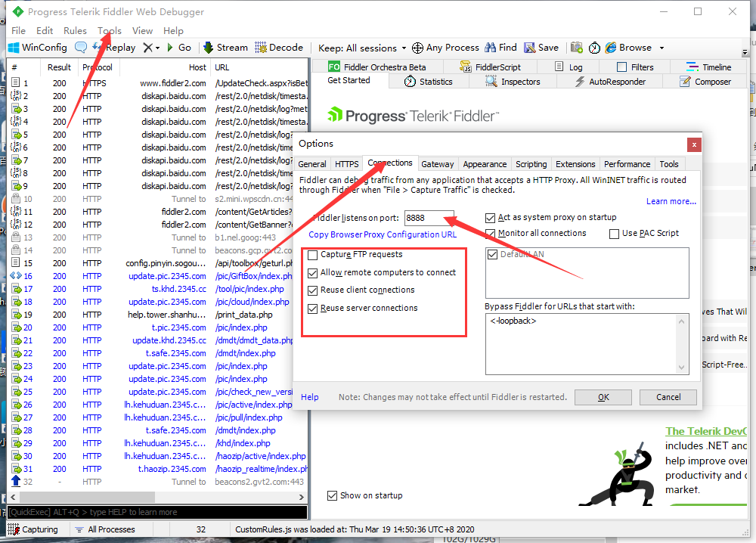Expand the toolbar overflow chevron

[x=745, y=53]
